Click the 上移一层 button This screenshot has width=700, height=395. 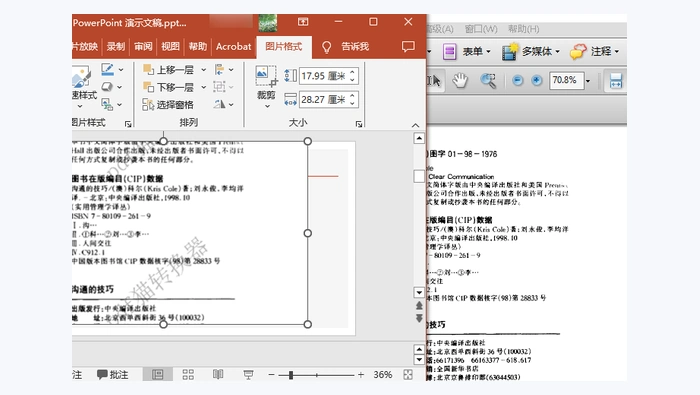coord(168,70)
